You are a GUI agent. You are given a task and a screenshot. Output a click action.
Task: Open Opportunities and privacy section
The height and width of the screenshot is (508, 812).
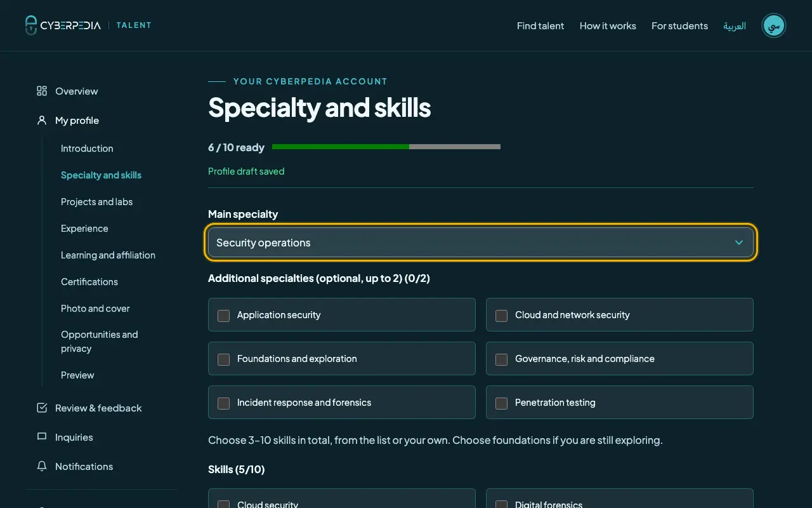pyautogui.click(x=100, y=342)
